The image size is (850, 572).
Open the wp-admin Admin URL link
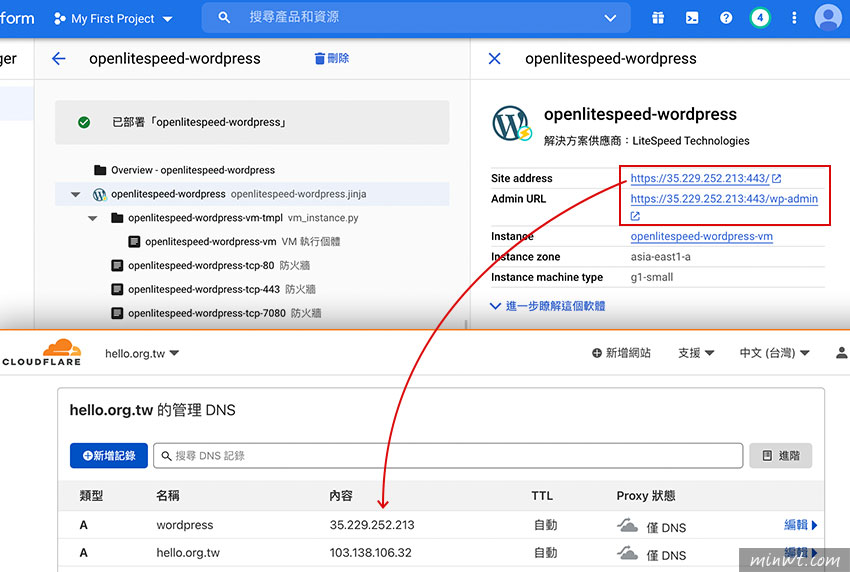(724, 198)
